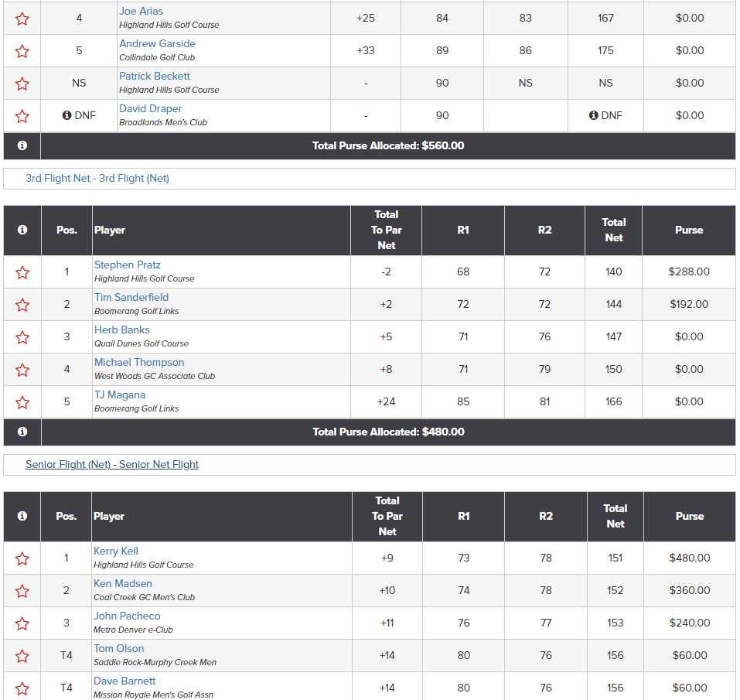This screenshot has height=700, width=740.
Task: Click info icon in David Draper's total
Action: tap(594, 115)
